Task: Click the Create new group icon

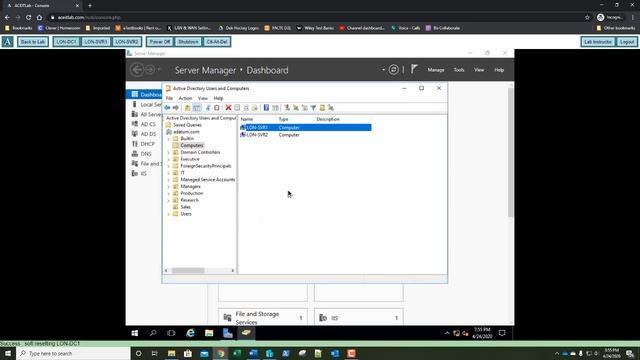Action: 296,108
